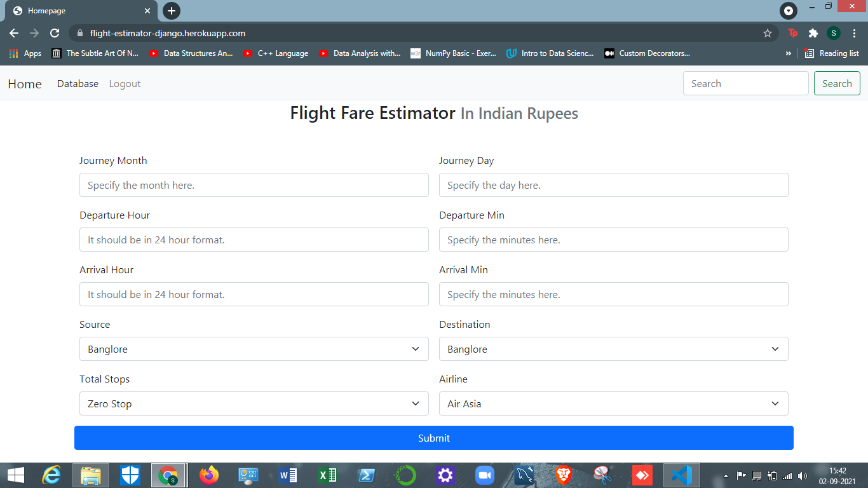Expand the Total Stops dropdown
The height and width of the screenshot is (488, 868).
(x=254, y=403)
